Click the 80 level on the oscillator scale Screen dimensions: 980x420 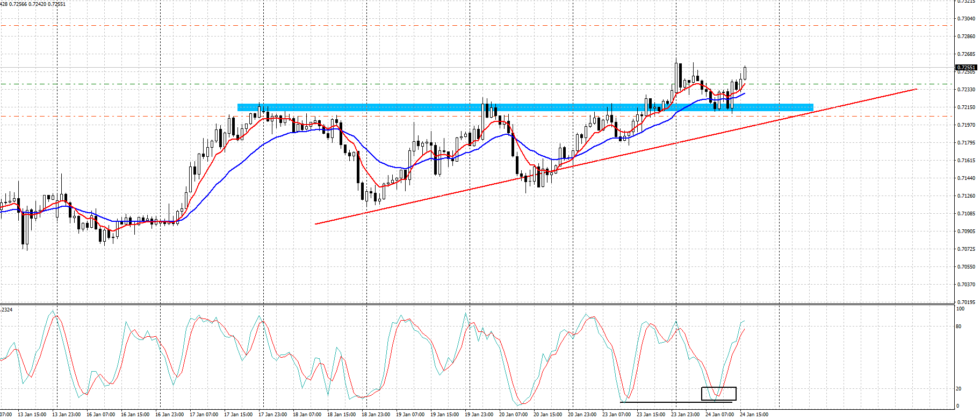[959, 327]
